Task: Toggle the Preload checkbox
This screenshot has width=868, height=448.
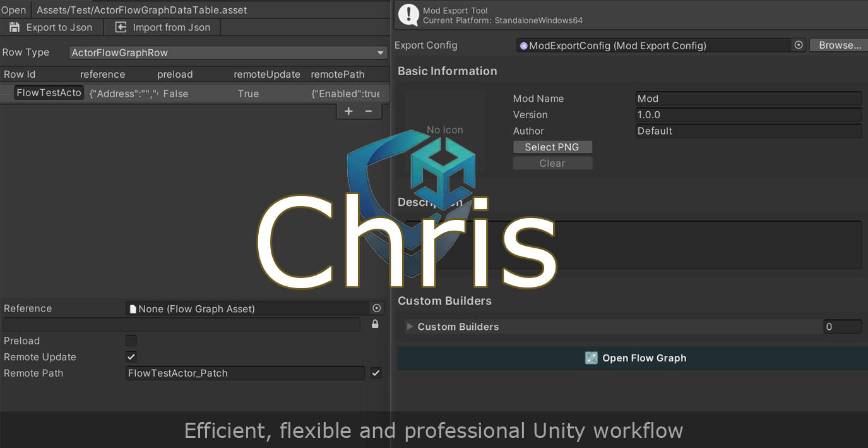Action: tap(131, 341)
